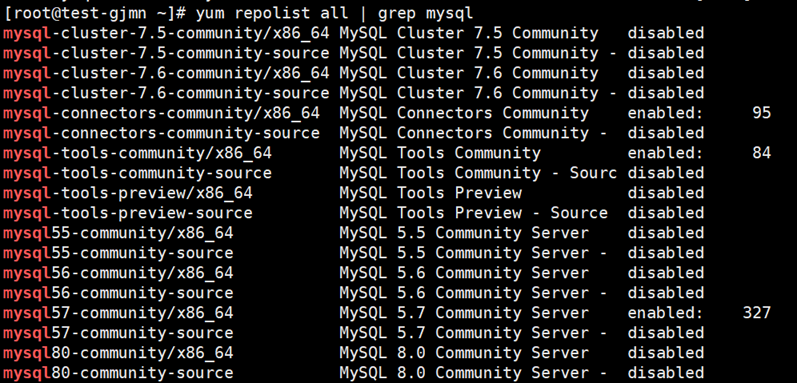Click repo name 'MySQL Tools Preview - Source'

[x=474, y=213]
